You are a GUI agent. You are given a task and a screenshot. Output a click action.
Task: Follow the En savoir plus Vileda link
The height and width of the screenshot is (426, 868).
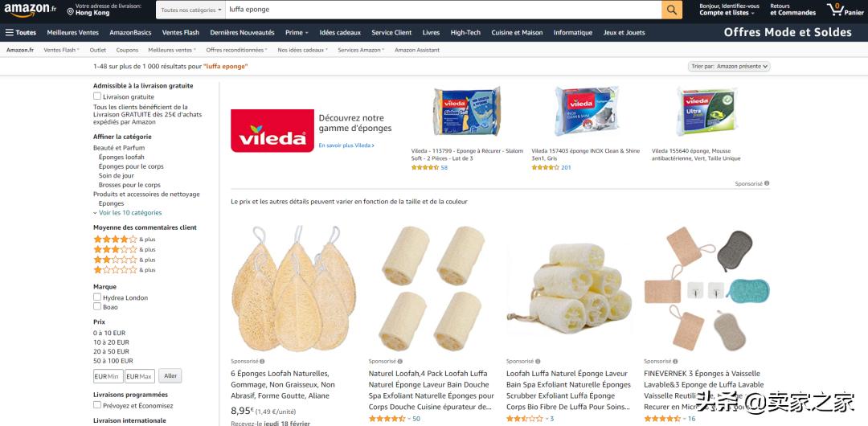[346, 145]
